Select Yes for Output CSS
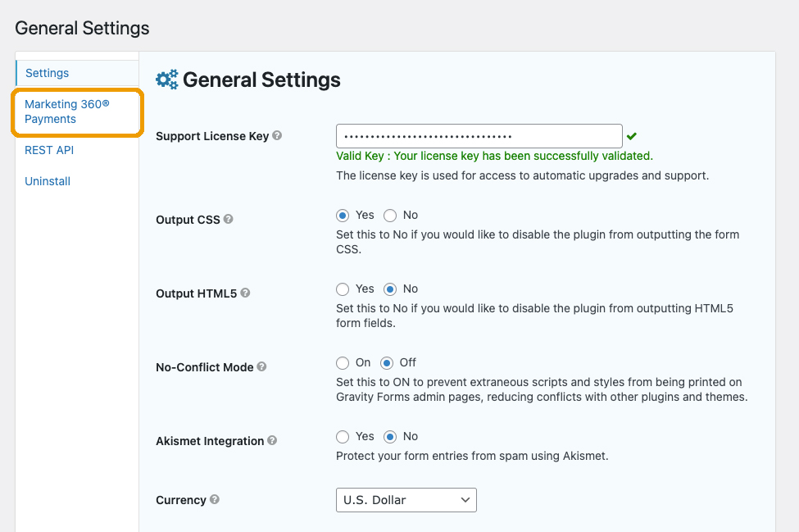This screenshot has width=799, height=532. point(343,216)
